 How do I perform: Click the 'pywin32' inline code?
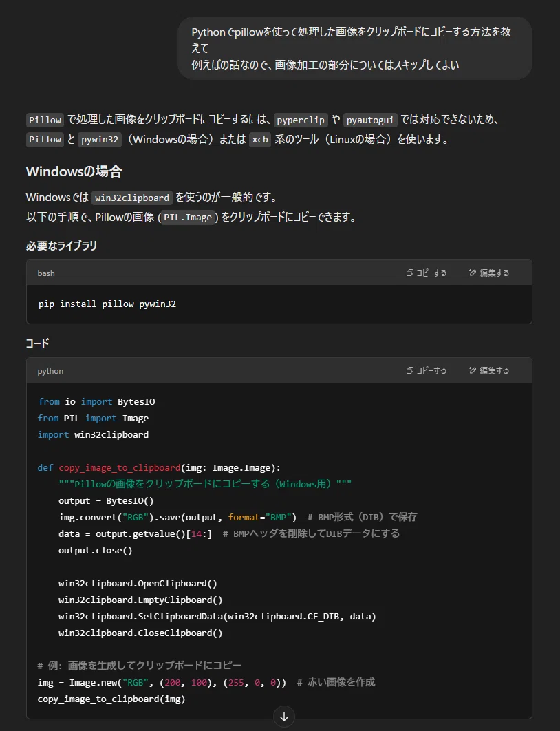[x=100, y=140]
